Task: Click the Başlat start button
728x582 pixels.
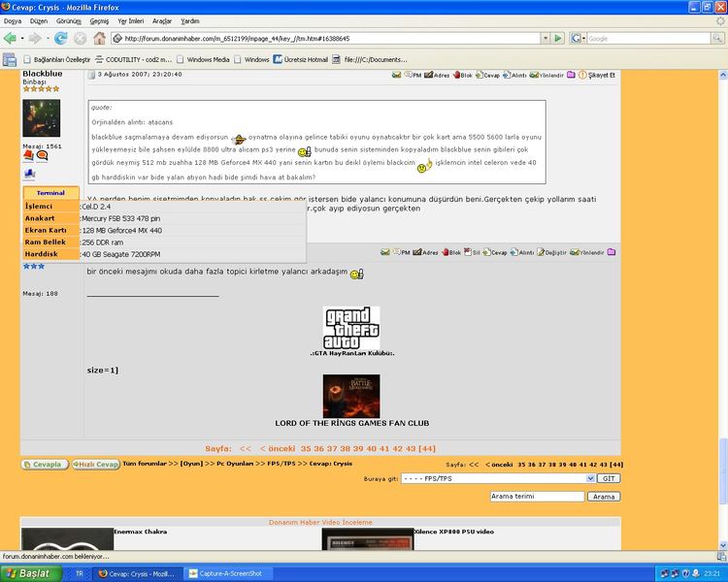Action: 31,573
